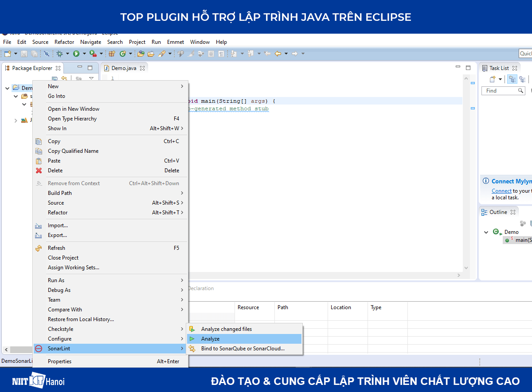Viewport: 532px width, 392px height.
Task: Open the Window menu
Action: click(199, 42)
